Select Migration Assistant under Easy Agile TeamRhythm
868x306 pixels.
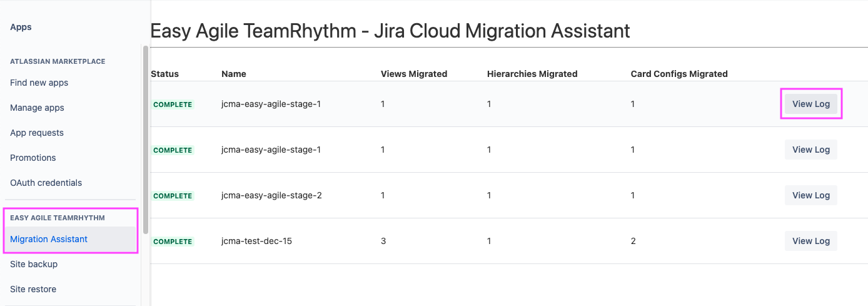pos(49,239)
